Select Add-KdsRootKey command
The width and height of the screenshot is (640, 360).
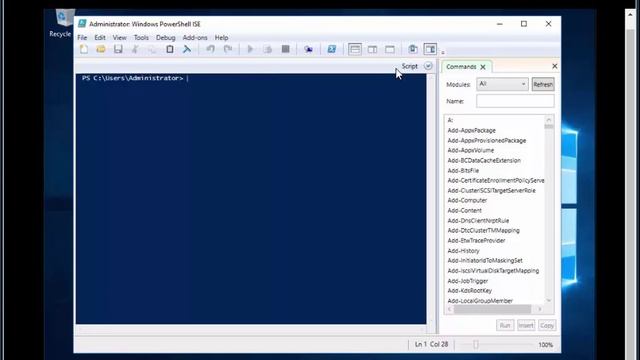click(469, 291)
